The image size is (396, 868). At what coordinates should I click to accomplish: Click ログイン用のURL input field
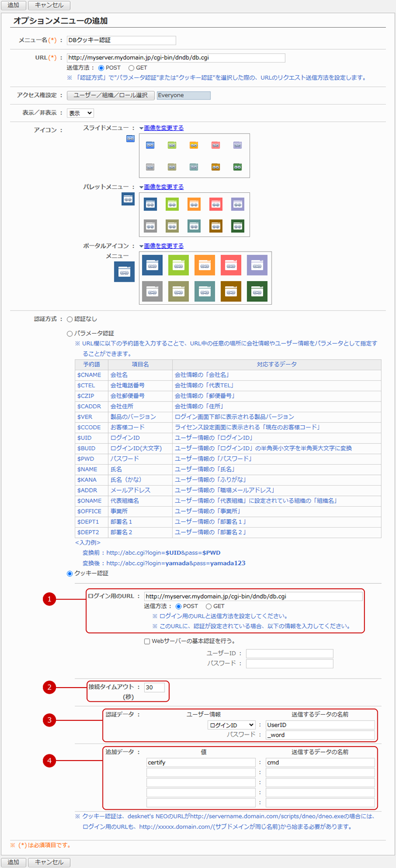pyautogui.click(x=253, y=596)
